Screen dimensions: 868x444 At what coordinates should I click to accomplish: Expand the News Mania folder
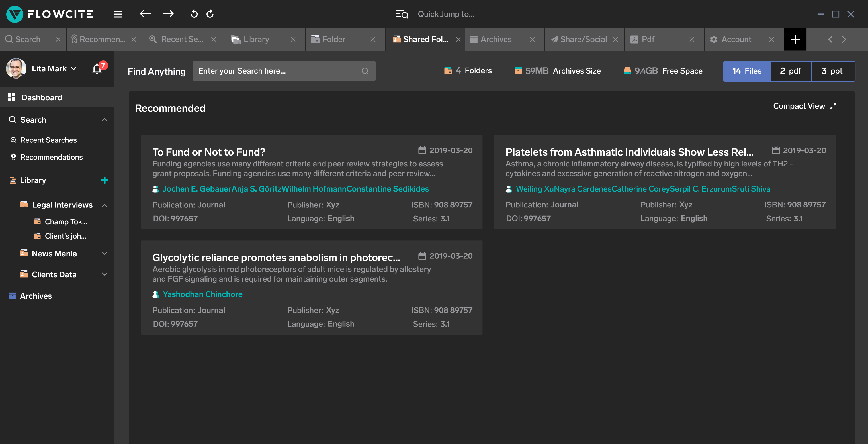[105, 254]
